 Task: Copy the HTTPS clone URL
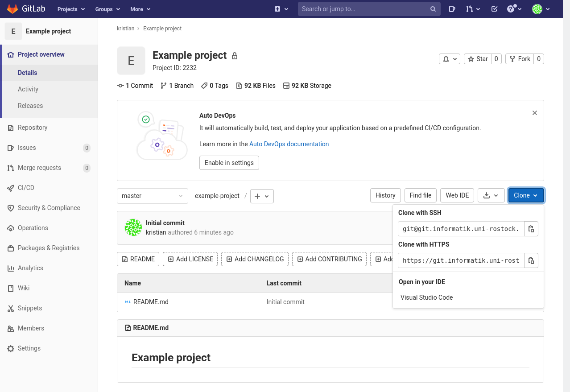531,260
